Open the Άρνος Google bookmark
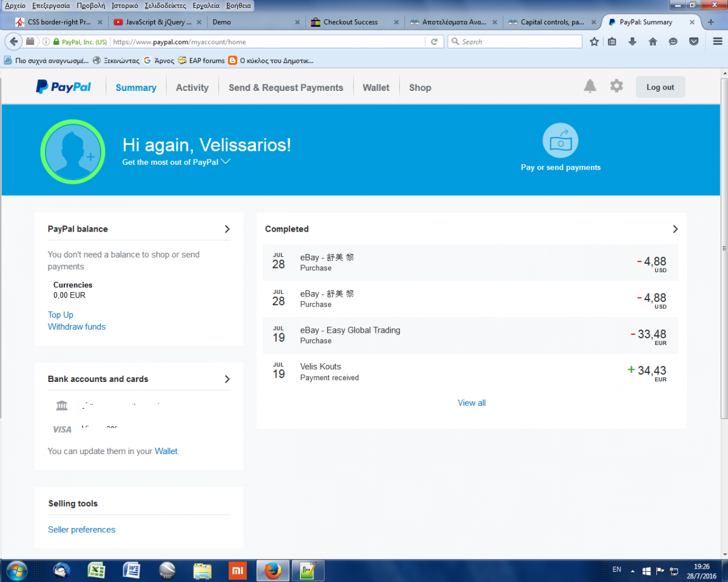This screenshot has width=728, height=582. [159, 61]
